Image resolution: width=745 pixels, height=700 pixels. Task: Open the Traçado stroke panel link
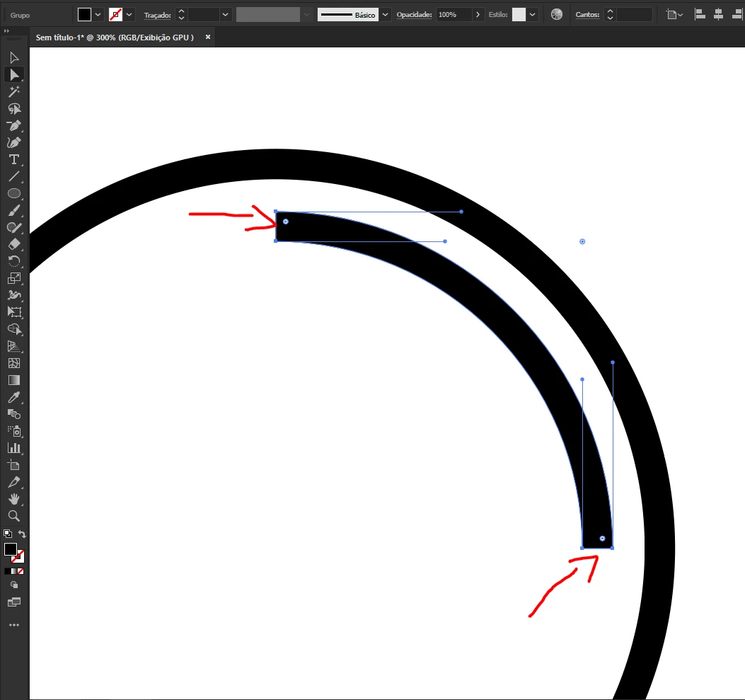click(157, 15)
